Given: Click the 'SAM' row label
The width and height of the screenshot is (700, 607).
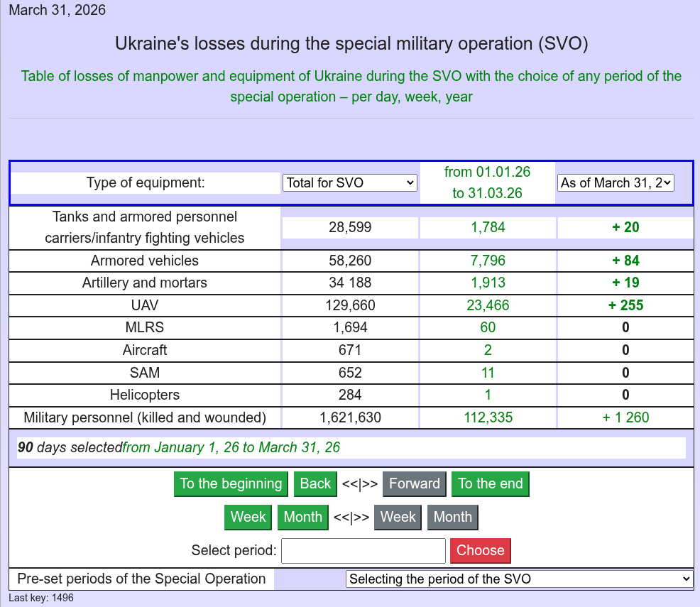Looking at the screenshot, I should click(x=145, y=373).
